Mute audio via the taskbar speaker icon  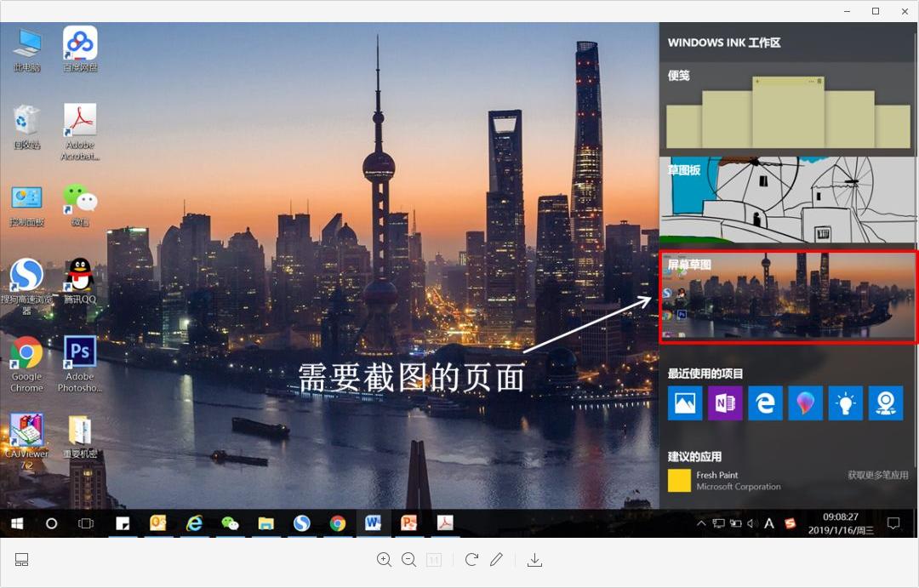coord(752,523)
